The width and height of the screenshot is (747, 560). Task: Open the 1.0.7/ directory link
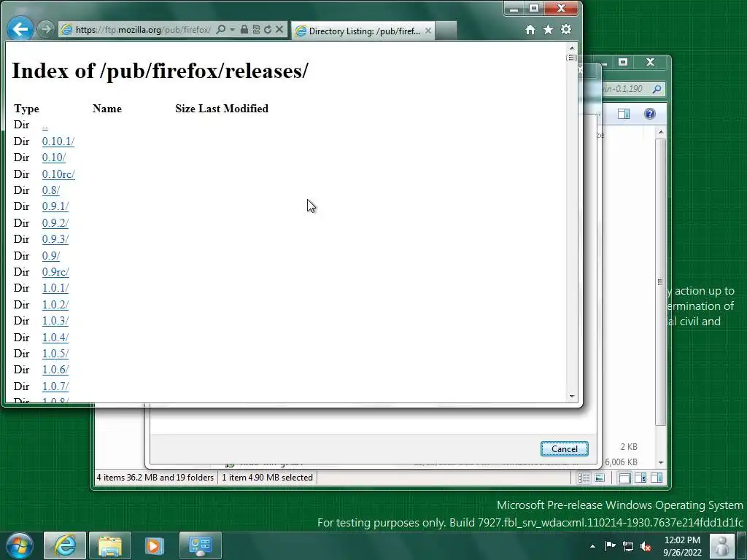55,386
